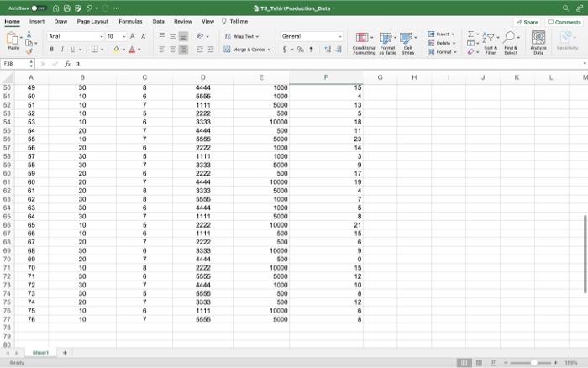
Task: Select Page Break Preview in status bar
Action: [x=494, y=363]
